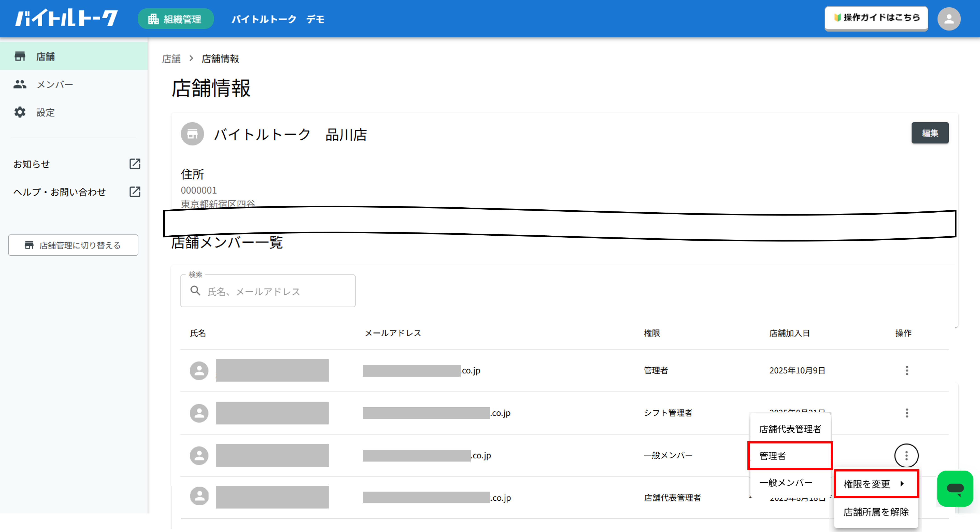Open the user account avatar menu

point(948,19)
